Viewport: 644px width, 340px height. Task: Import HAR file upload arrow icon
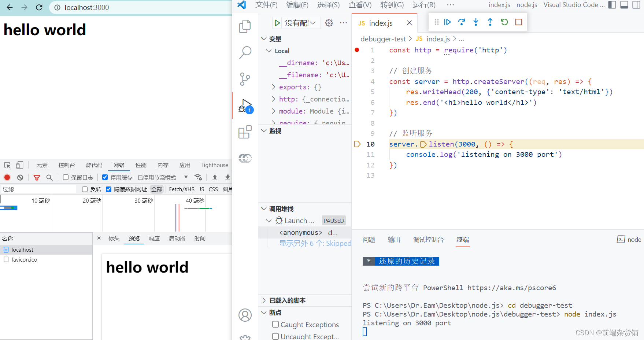point(215,177)
